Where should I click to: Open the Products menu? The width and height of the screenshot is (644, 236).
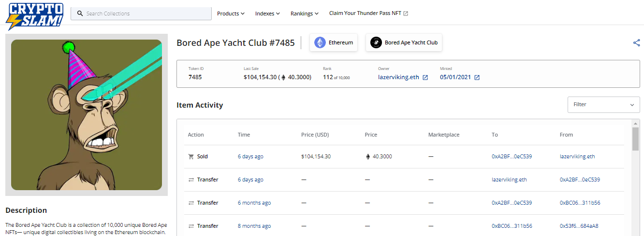click(x=231, y=14)
